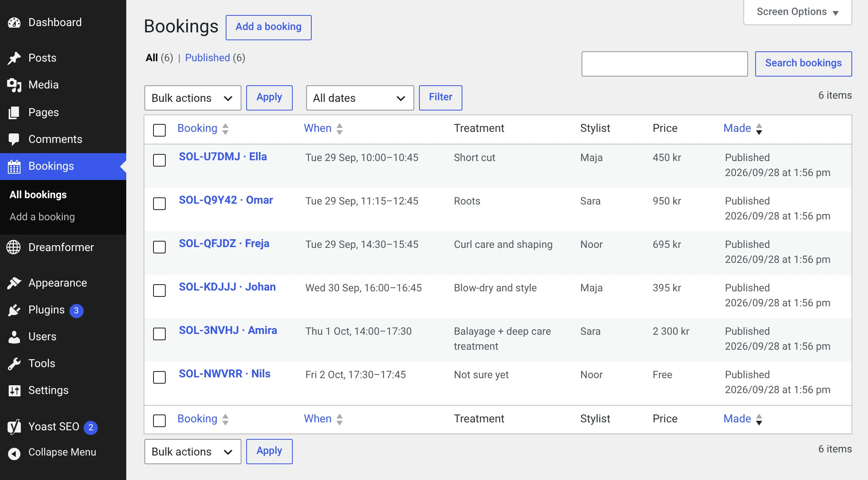
Task: Click the Users person icon
Action: pos(14,337)
